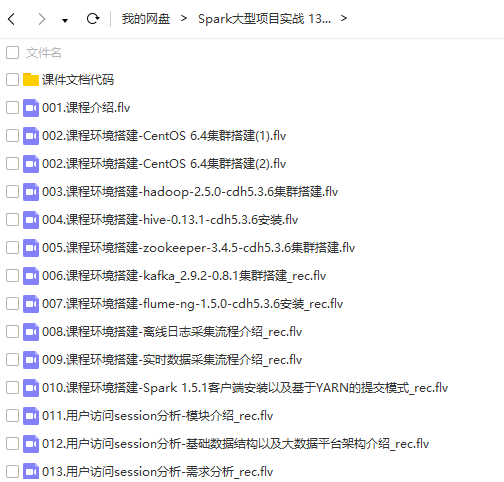Toggle the select-all 文件名 checkbox
504x482 pixels.
click(12, 52)
